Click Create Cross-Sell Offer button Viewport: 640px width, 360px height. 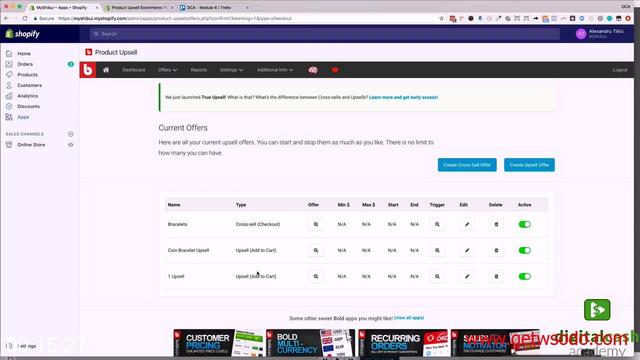pos(467,165)
